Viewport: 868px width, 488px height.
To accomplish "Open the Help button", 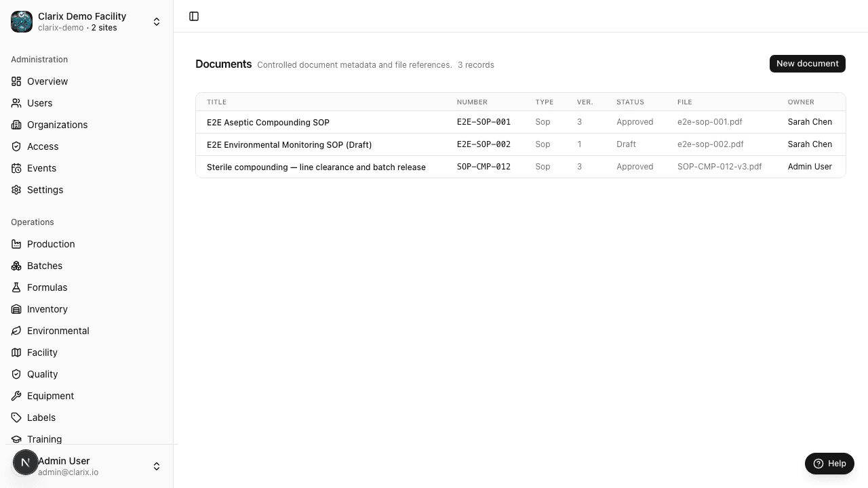I will tap(829, 464).
